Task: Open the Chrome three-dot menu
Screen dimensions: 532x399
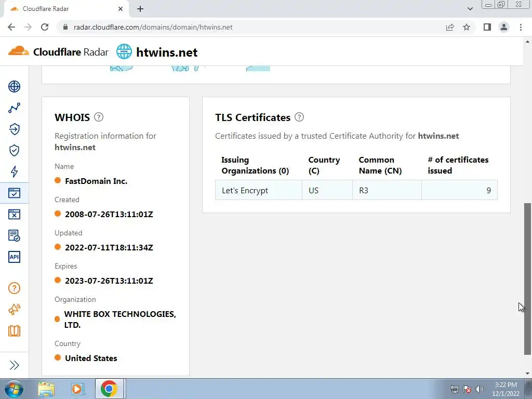Action: (521, 27)
